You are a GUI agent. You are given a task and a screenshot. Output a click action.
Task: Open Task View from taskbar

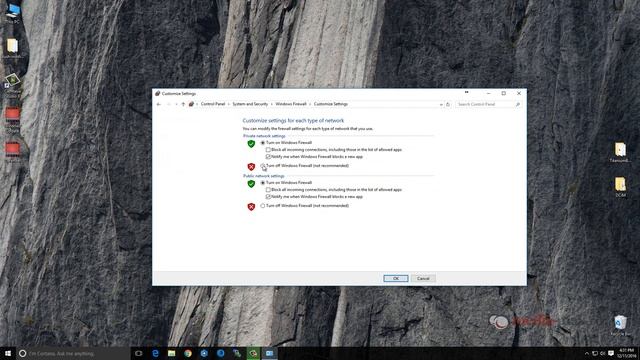pos(139,353)
